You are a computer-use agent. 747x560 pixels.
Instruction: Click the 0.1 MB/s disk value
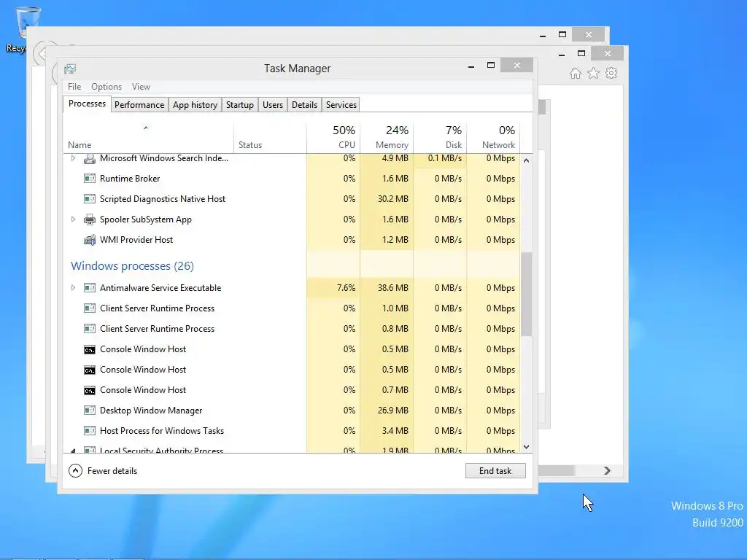pos(445,158)
